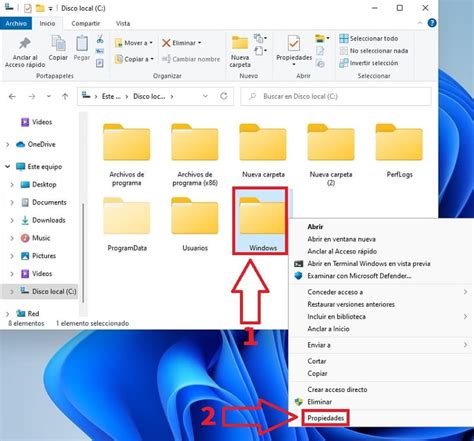The width and height of the screenshot is (474, 441).
Task: Select the Nueva carpeta (2) folder
Action: (331, 155)
